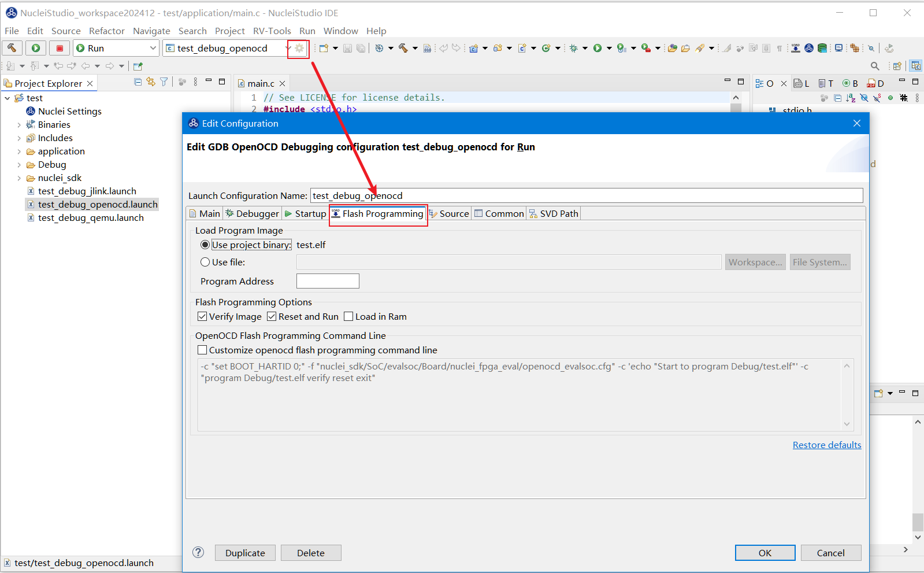Image resolution: width=924 pixels, height=573 pixels.
Task: Click the Duplicate button
Action: 245,553
